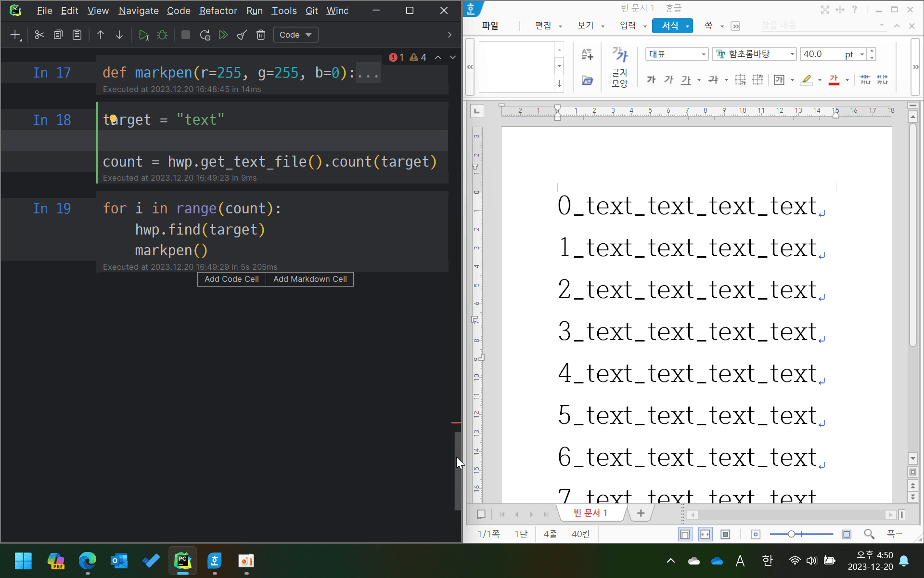Open the zoom magnifier in the status bar

[869, 534]
